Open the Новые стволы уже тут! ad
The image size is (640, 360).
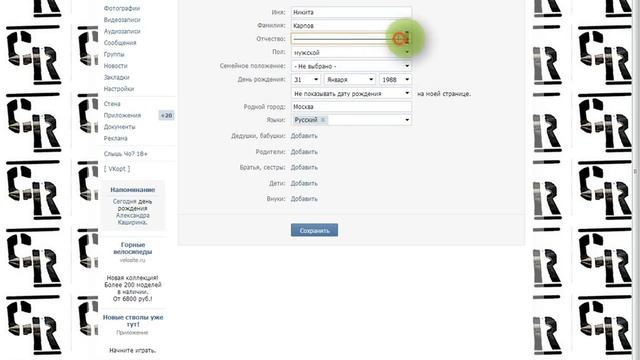pos(133,320)
